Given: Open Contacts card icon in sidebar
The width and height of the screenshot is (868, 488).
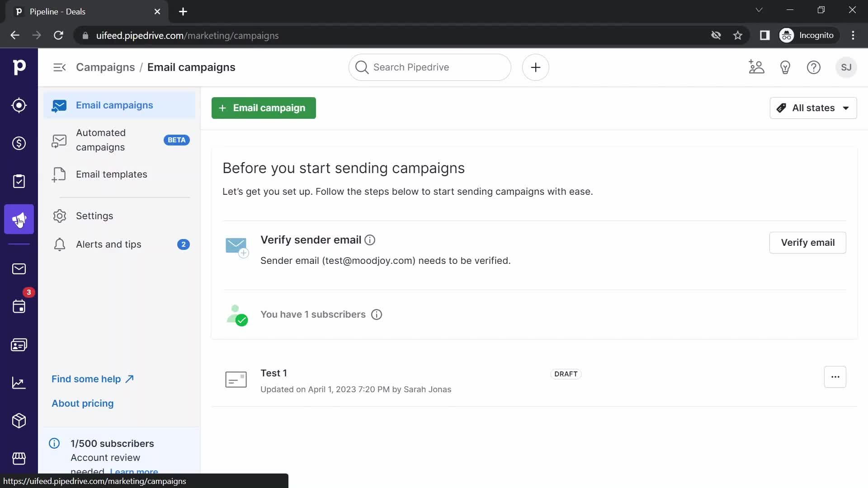Looking at the screenshot, I should (x=19, y=345).
